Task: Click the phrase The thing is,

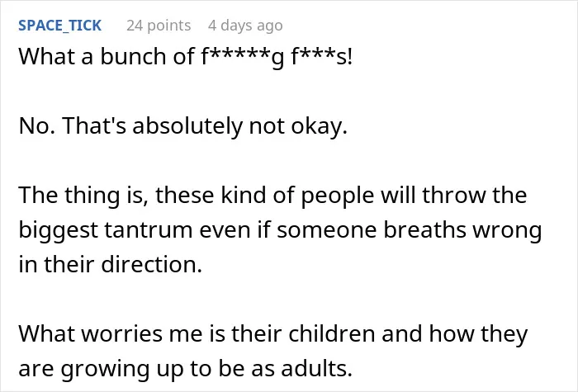Action: pos(83,196)
